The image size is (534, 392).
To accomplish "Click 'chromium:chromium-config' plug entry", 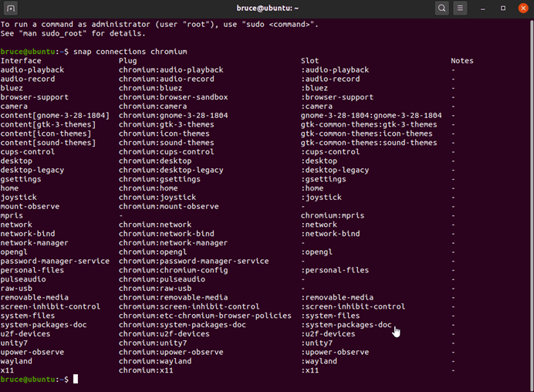I will coord(173,270).
